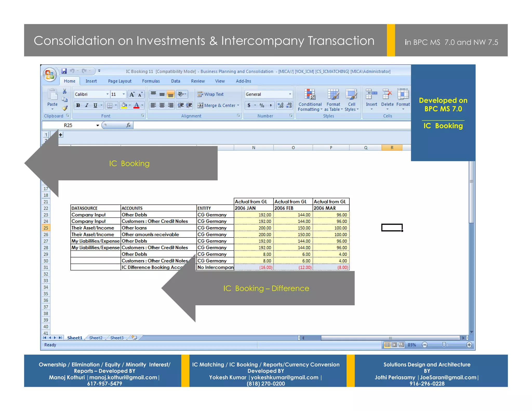Center text horizontally
532x411 pixels.
[162, 105]
